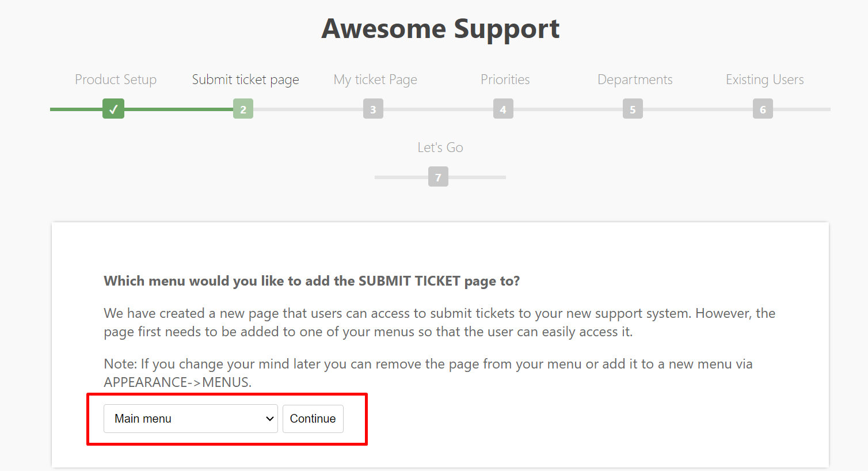This screenshot has width=868, height=471.
Task: Click step 3 circle for My ticket Page
Action: [373, 108]
